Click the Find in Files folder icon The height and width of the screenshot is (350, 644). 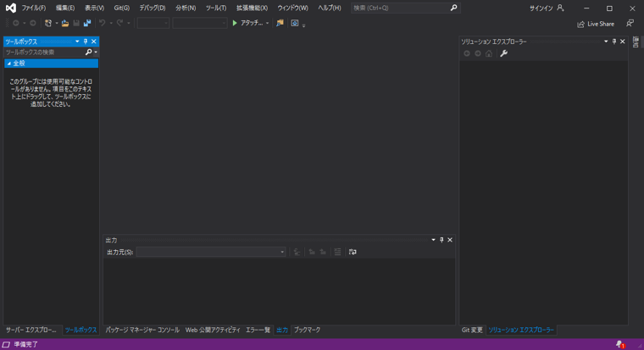[280, 23]
